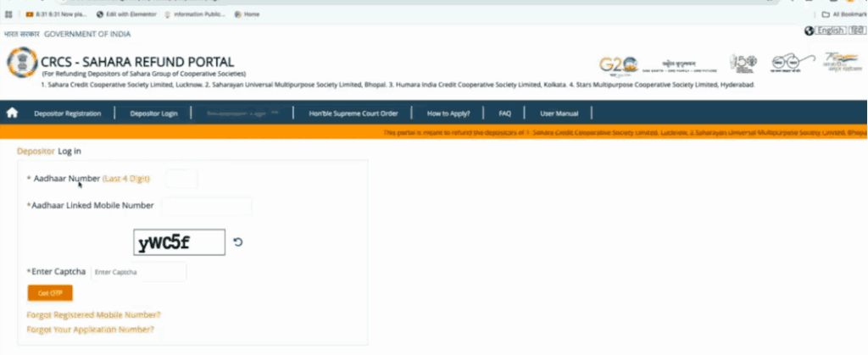This screenshot has width=868, height=355.
Task: Click the One Earth One Family slogan logo
Action: pos(680,66)
